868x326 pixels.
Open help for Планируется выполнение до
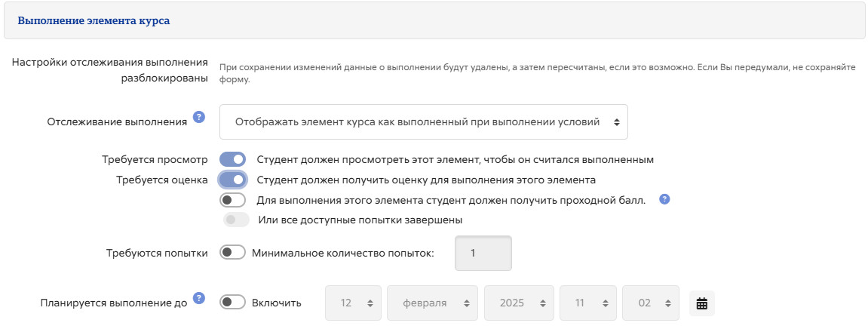click(x=199, y=298)
